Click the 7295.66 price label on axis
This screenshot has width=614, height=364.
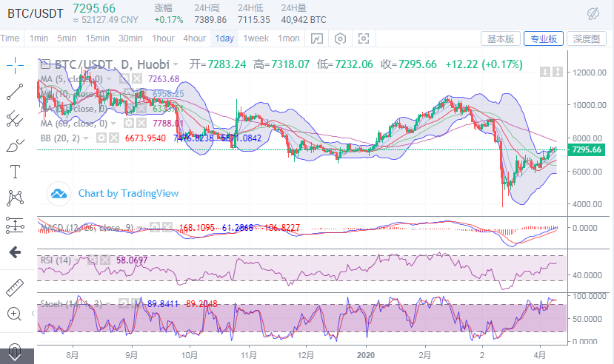point(586,149)
